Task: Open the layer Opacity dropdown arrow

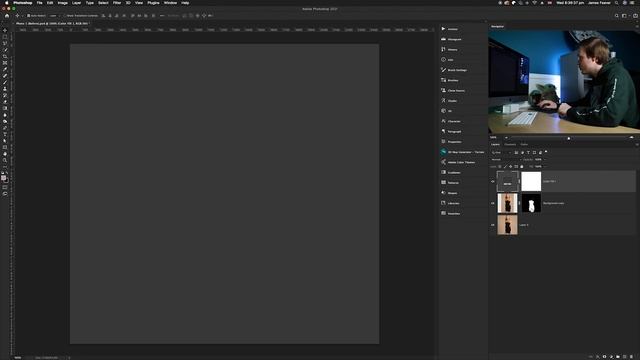Action: [545, 160]
